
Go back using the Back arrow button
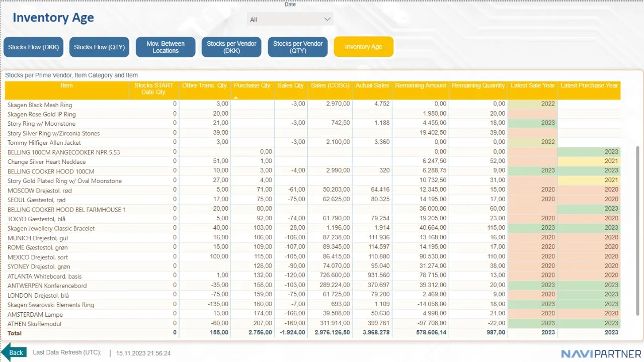click(x=14, y=352)
